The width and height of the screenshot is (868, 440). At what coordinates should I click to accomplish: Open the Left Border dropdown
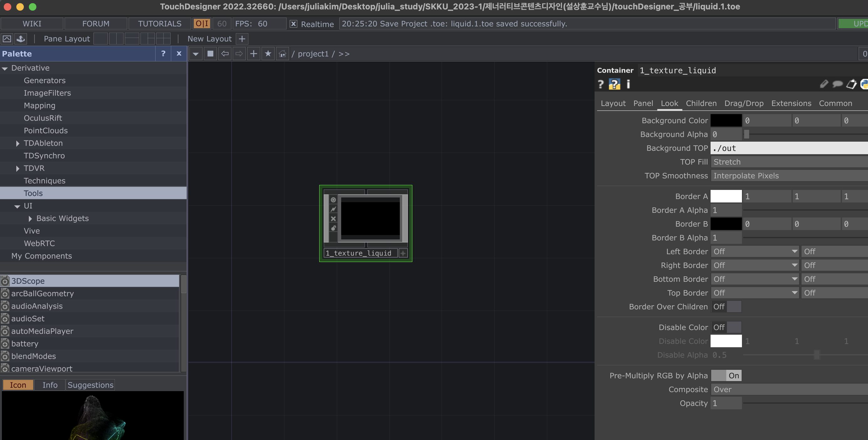pos(755,251)
